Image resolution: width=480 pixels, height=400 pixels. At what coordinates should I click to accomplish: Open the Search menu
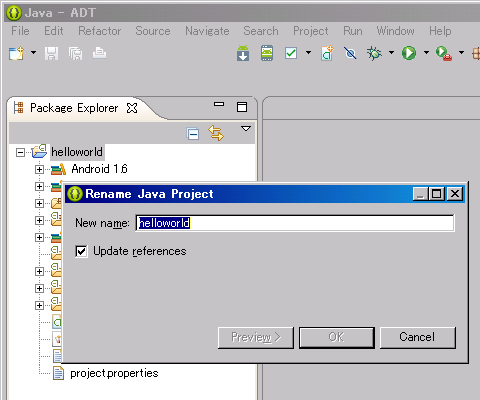coord(261,31)
